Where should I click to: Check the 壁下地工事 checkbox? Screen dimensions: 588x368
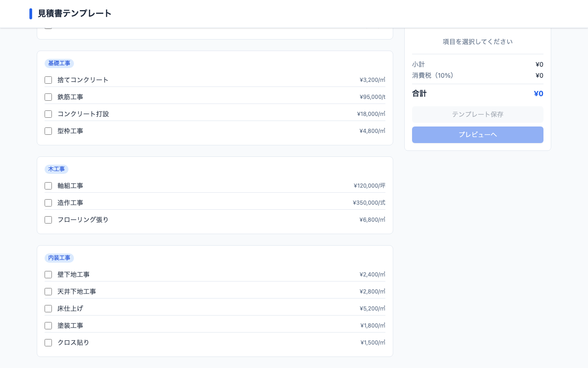click(48, 275)
